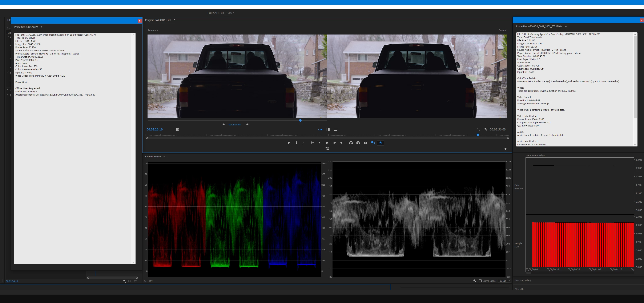Open the Program SWEMBA_CUT panel menu
This screenshot has height=303, width=644.
coord(174,20)
